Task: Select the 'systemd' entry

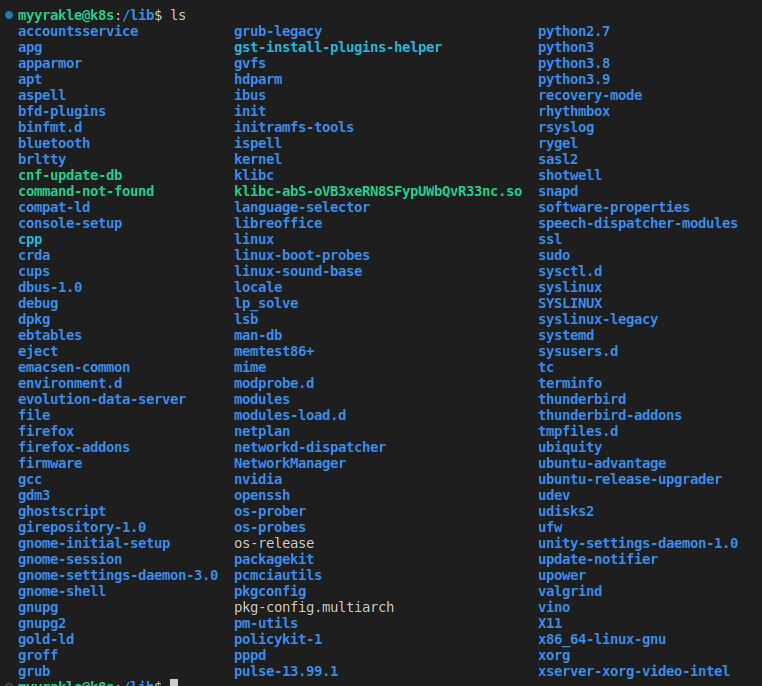Action: (x=566, y=336)
